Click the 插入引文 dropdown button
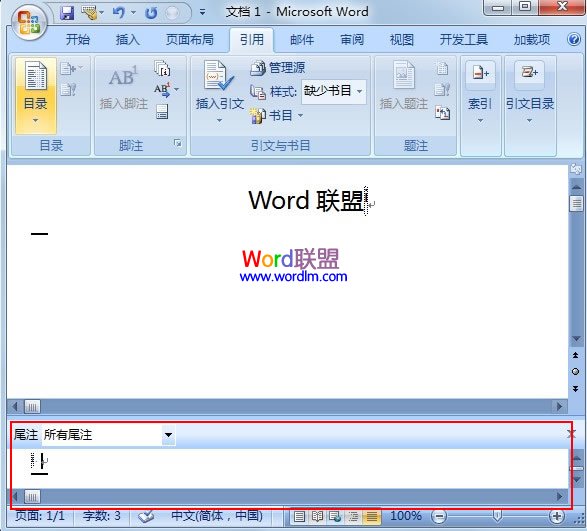The width and height of the screenshot is (587, 531). click(219, 92)
